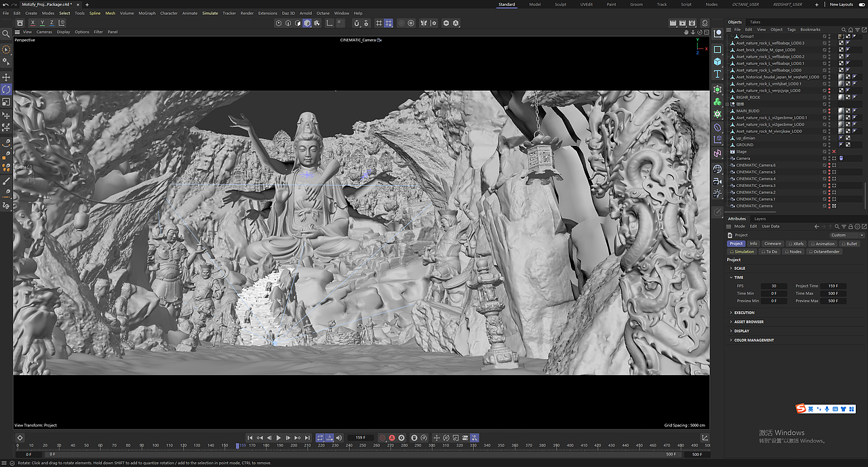Toggle visibility dots of RIGHR_ROCK object

(829, 98)
